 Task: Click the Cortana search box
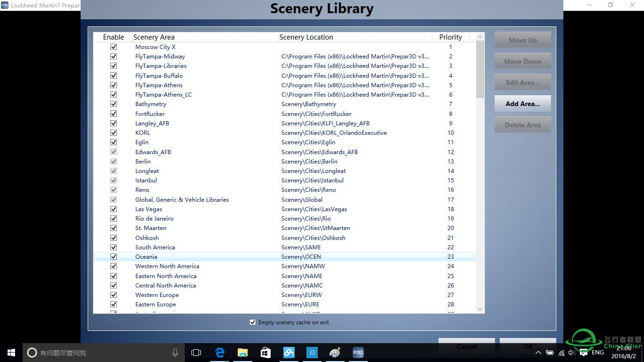point(104,353)
